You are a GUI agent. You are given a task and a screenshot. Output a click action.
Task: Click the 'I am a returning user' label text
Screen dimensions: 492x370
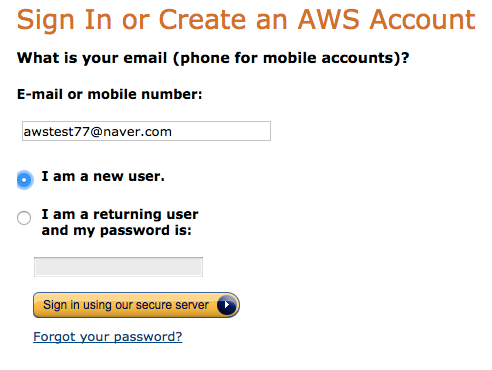pyautogui.click(x=120, y=214)
